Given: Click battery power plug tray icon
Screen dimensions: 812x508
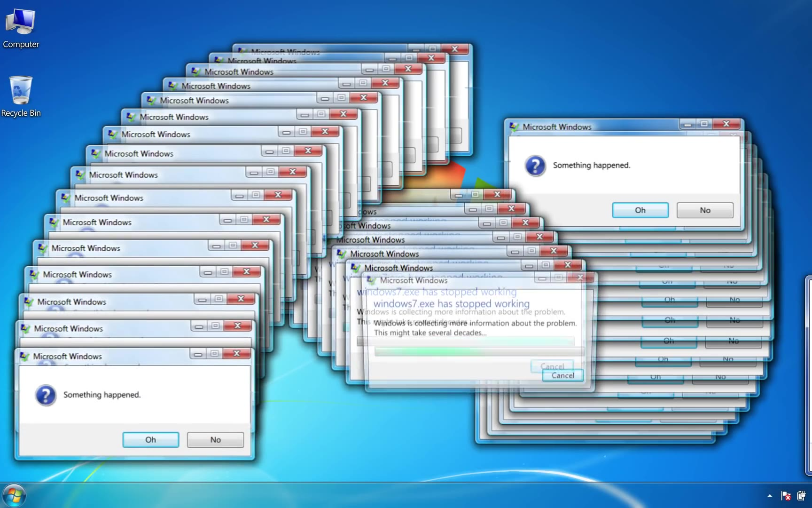Looking at the screenshot, I should (801, 496).
